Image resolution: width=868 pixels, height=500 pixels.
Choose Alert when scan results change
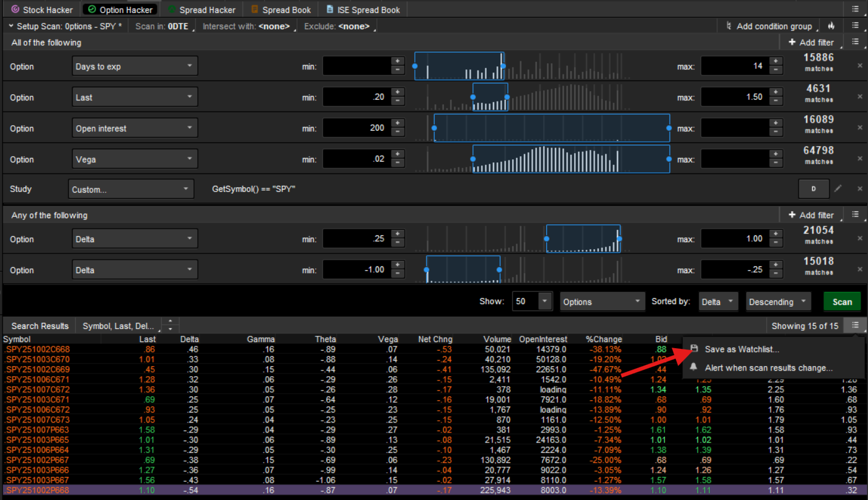click(x=768, y=368)
